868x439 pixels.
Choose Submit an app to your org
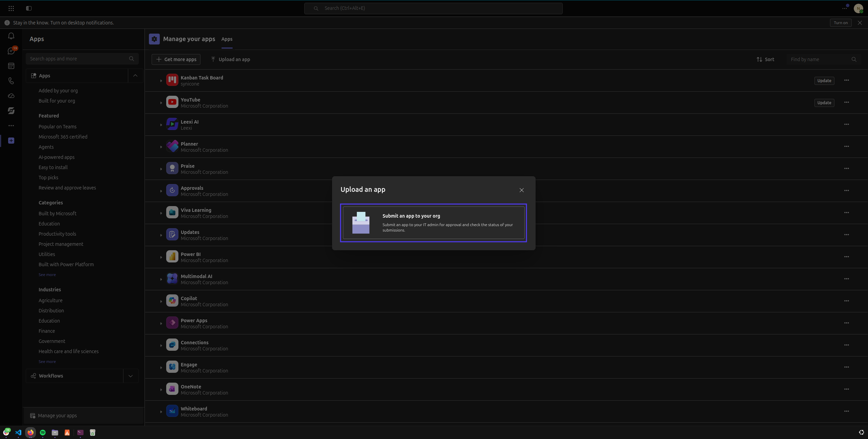coord(433,223)
